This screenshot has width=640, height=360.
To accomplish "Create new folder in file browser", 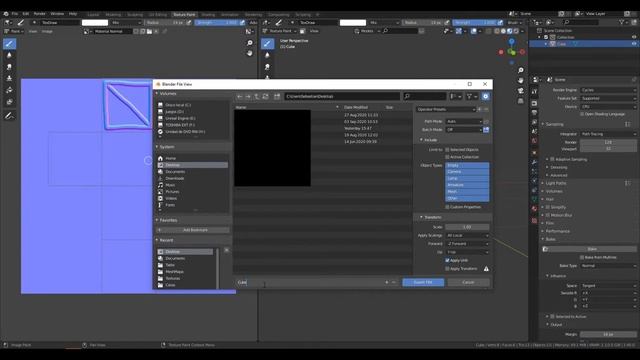I will pyautogui.click(x=277, y=96).
